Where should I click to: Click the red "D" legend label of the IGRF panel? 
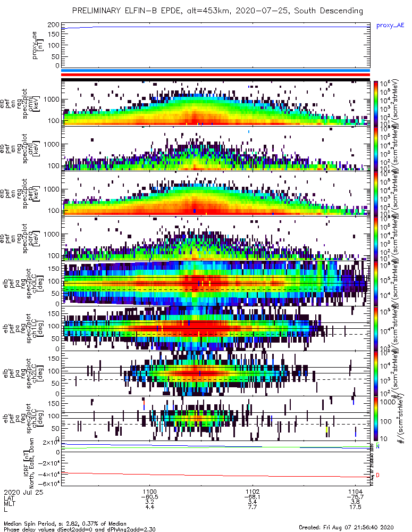[378, 475]
